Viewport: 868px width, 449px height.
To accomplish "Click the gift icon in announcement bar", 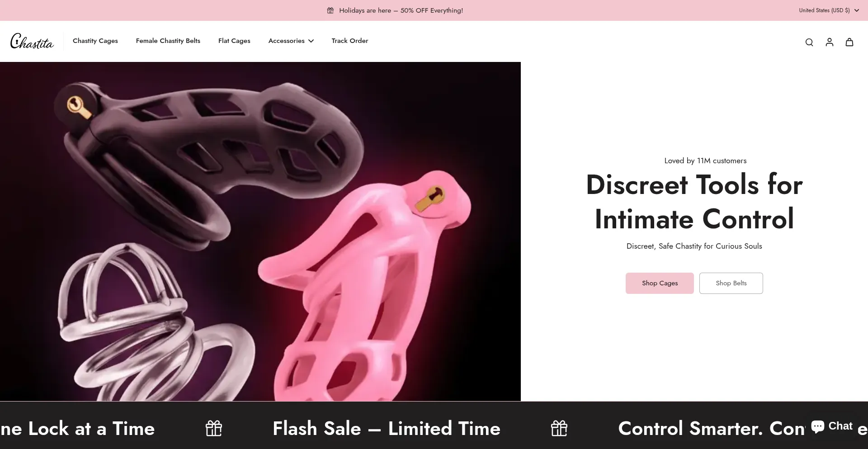I will click(330, 10).
